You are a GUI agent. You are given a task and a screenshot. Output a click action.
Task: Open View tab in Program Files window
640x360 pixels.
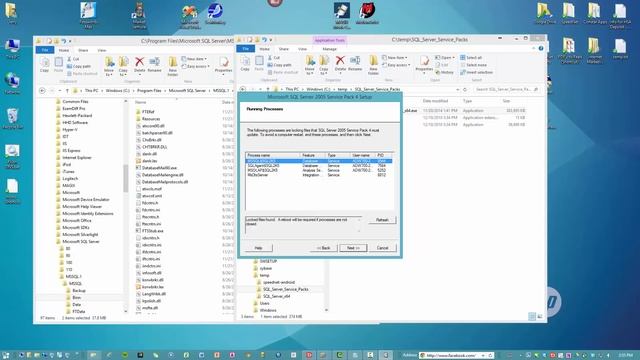tap(102, 50)
